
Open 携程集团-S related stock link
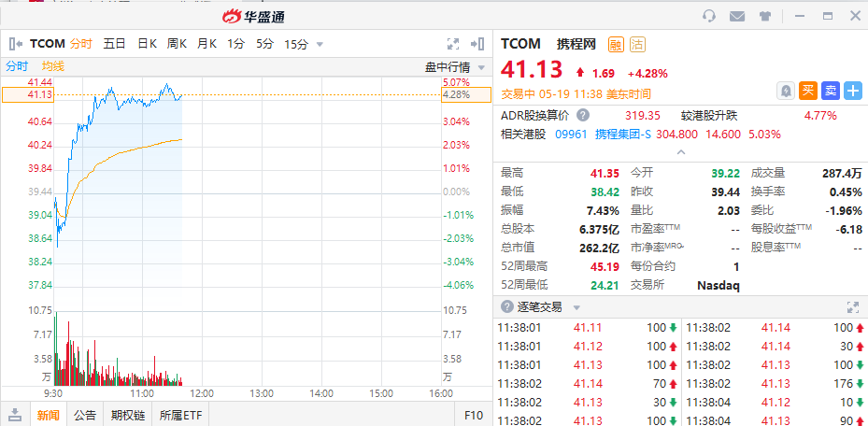pos(624,134)
